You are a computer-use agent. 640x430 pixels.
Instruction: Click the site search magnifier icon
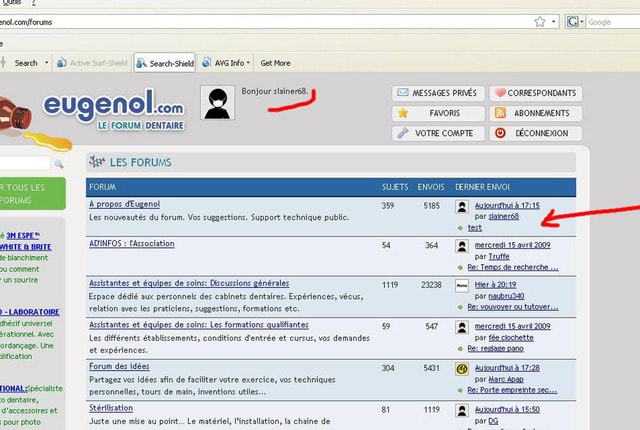click(x=59, y=164)
